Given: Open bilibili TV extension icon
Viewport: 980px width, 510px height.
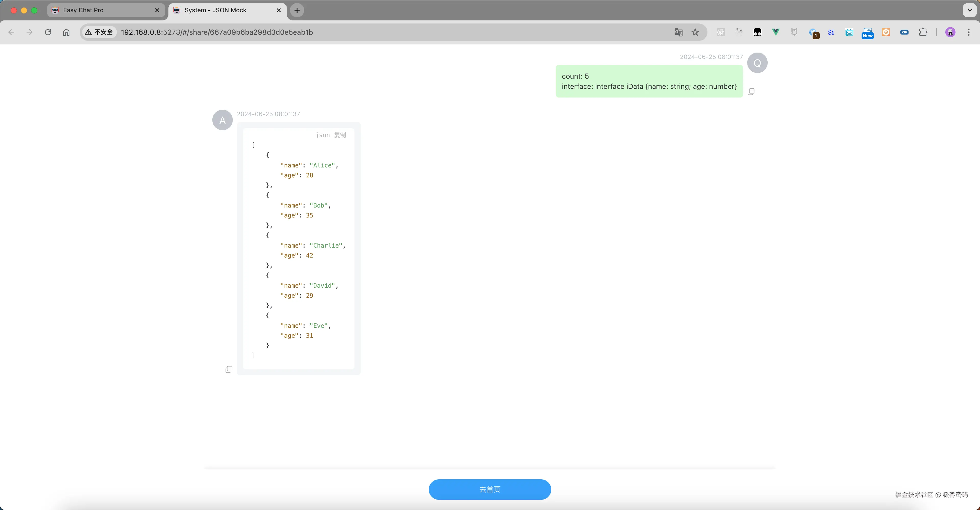Looking at the screenshot, I should pos(849,32).
